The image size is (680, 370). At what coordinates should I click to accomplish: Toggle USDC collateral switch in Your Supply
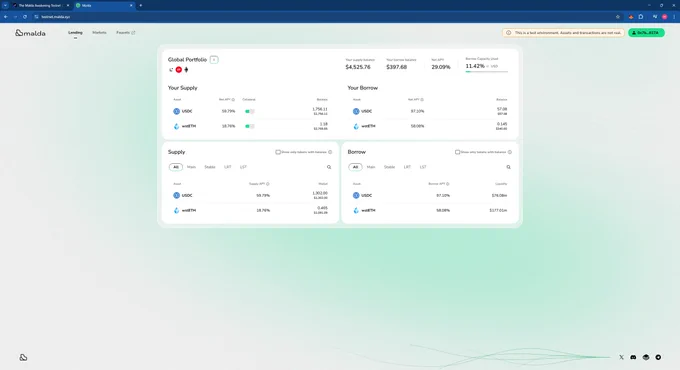[249, 111]
